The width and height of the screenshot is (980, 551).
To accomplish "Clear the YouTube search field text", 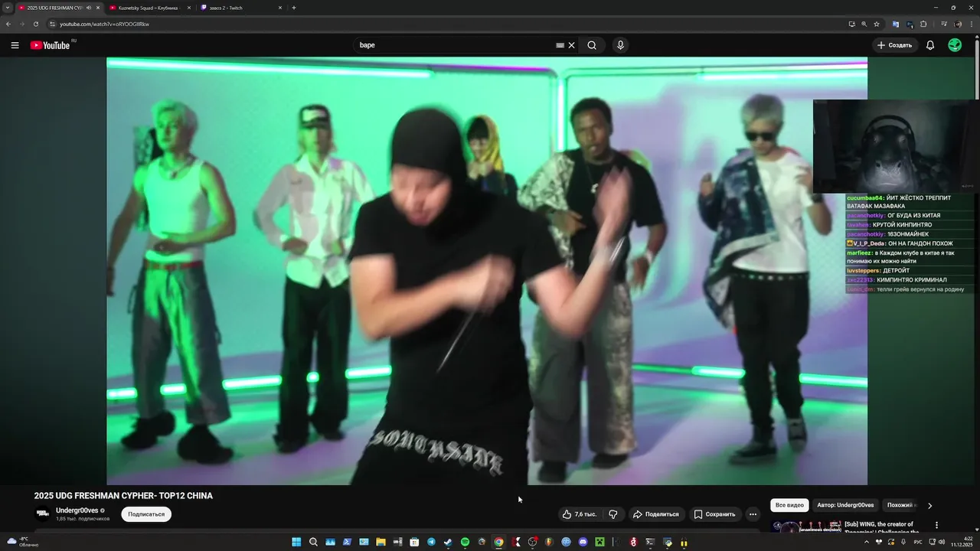I will tap(571, 45).
